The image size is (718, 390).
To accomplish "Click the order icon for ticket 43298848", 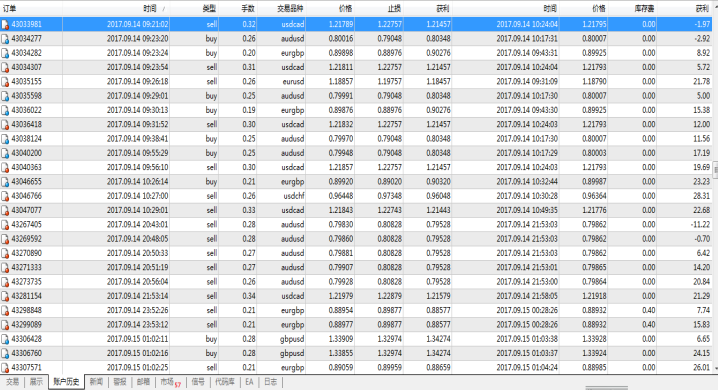I will 5,310.
